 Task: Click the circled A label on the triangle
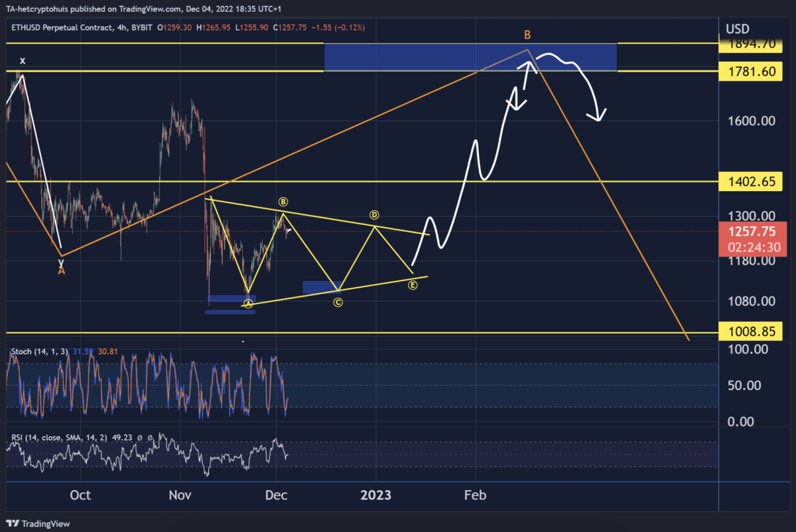[x=248, y=303]
